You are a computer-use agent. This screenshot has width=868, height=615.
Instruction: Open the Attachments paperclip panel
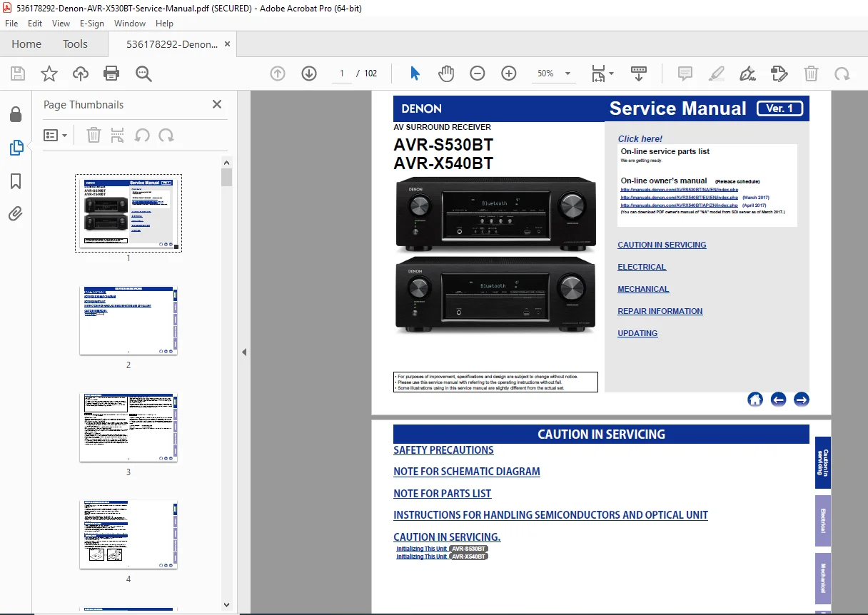(x=16, y=213)
